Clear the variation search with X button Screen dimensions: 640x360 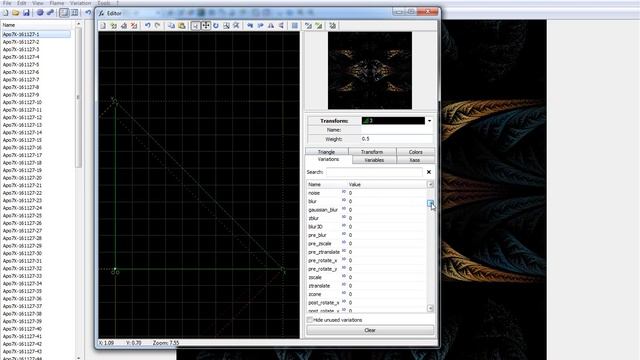(x=429, y=172)
